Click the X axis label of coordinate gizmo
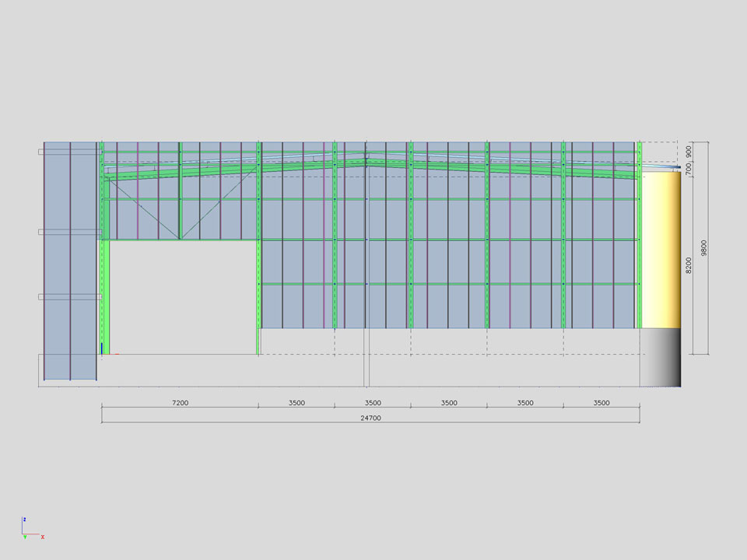This screenshot has width=747, height=560. coord(43,537)
